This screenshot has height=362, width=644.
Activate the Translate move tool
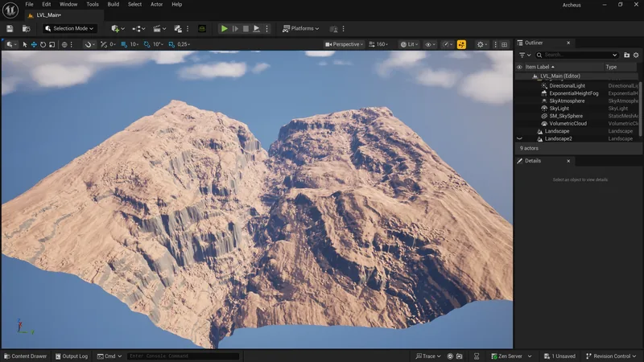coord(34,44)
